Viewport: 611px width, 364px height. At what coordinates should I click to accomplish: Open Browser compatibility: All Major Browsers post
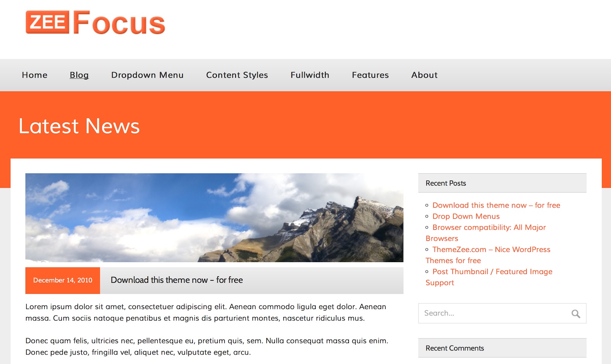(x=486, y=233)
